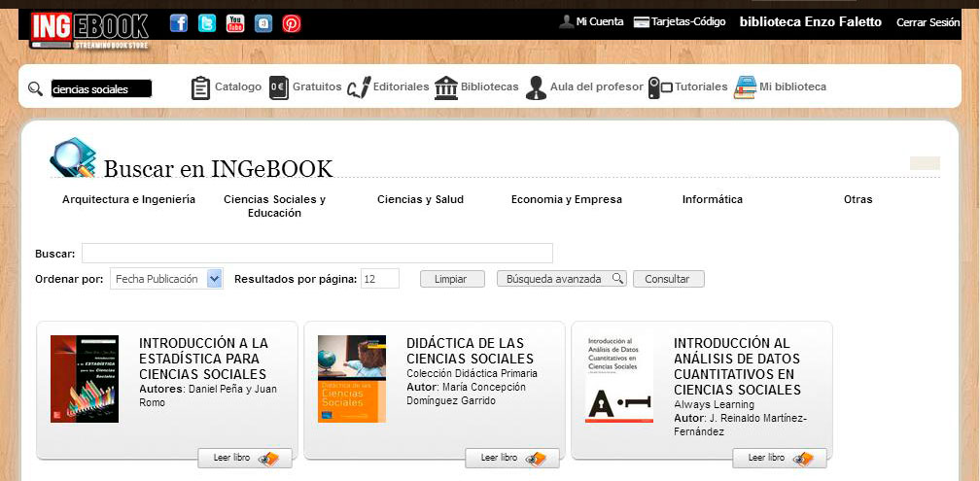Open the Catalogo menu
Screen dimensions: 980x481
238,86
